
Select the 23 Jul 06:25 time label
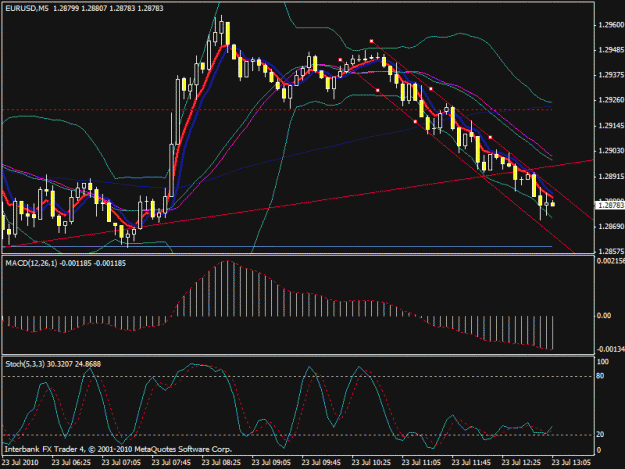pos(71,462)
